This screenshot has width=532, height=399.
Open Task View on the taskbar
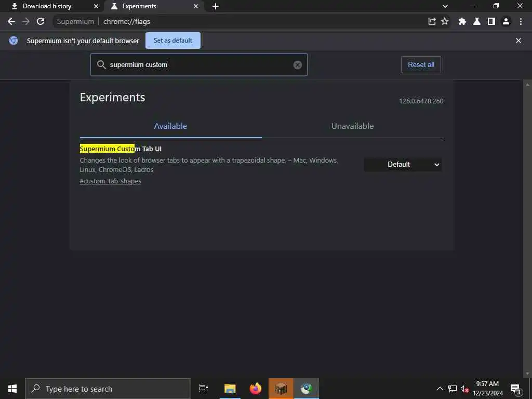tap(204, 389)
